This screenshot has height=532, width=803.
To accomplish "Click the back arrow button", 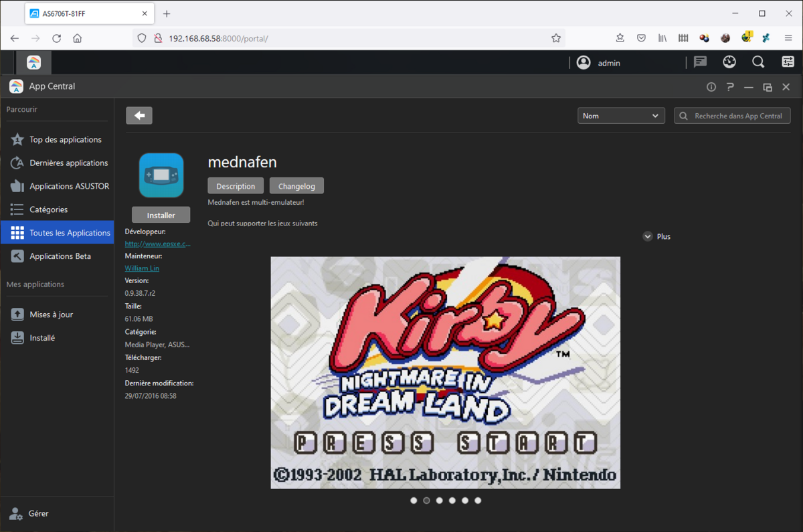I will (139, 116).
